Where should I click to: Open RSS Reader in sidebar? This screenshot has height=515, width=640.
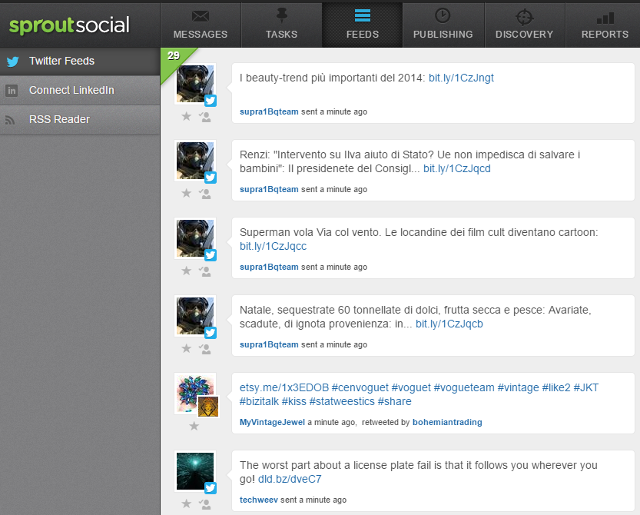coord(80,120)
